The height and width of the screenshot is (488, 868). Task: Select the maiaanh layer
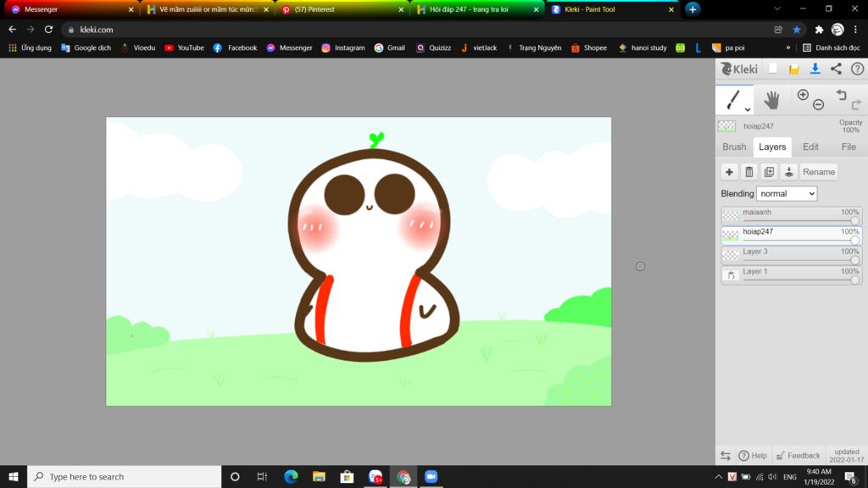point(791,215)
